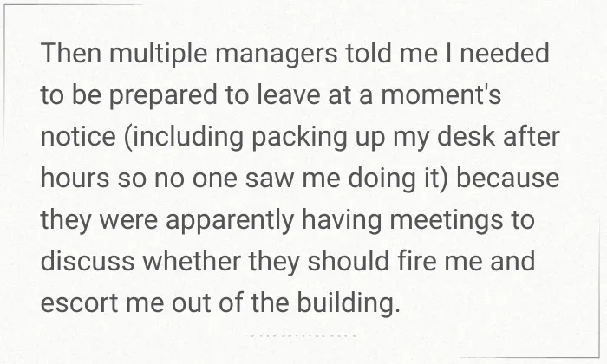Select the word "because"
This screenshot has width=607, height=364.
508,178
